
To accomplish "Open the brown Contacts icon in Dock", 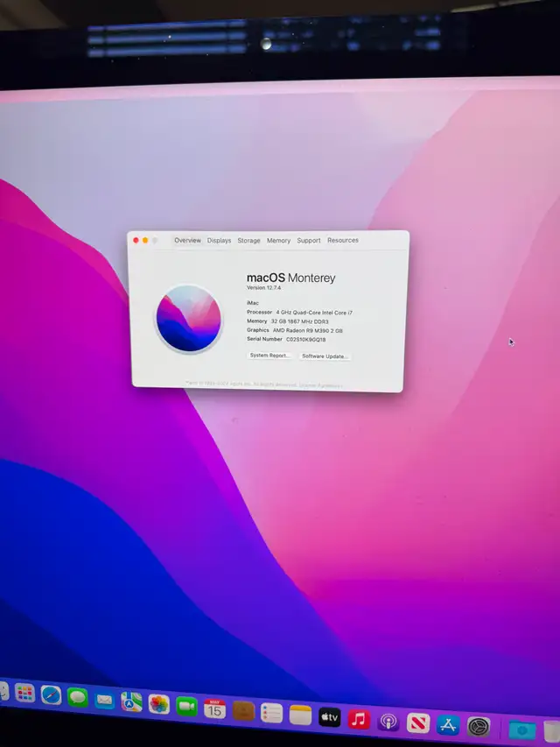I will pyautogui.click(x=243, y=711).
